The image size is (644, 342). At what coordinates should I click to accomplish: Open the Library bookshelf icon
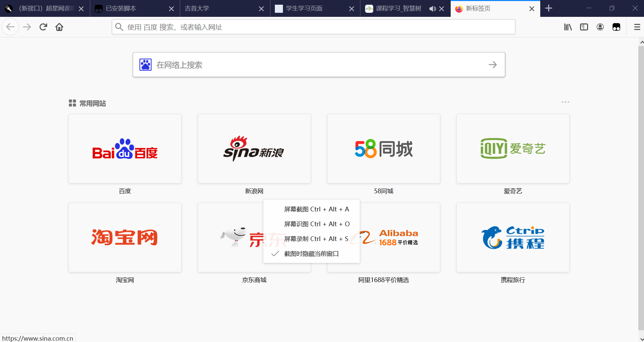pyautogui.click(x=568, y=27)
